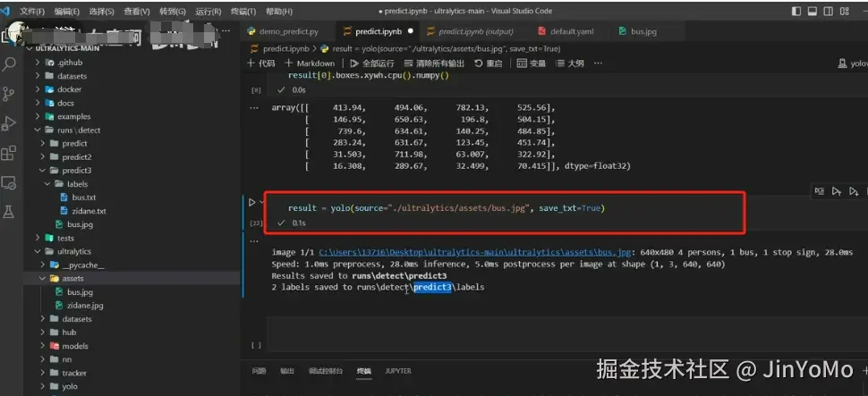
Task: Click the VS Code logo icon
Action: pos(7,11)
